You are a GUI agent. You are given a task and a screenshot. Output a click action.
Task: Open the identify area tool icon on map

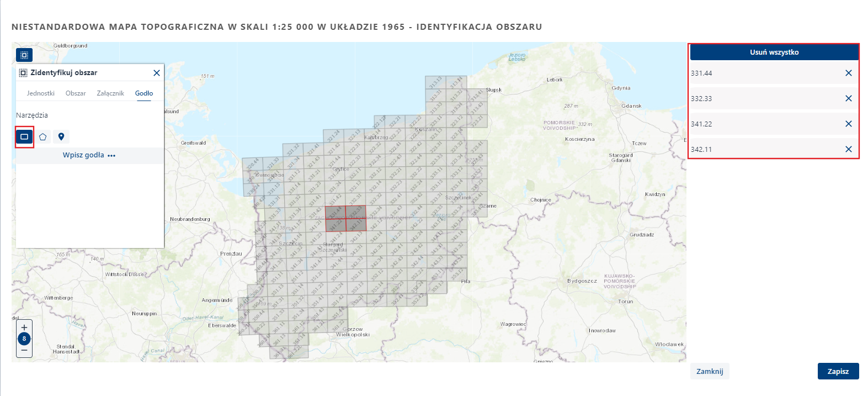[x=24, y=55]
